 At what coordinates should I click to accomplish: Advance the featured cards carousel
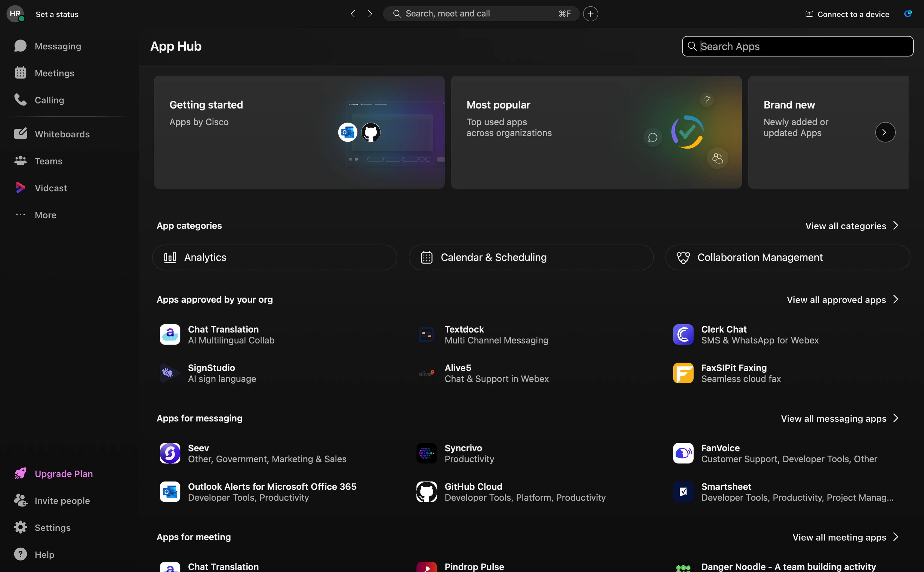[885, 132]
